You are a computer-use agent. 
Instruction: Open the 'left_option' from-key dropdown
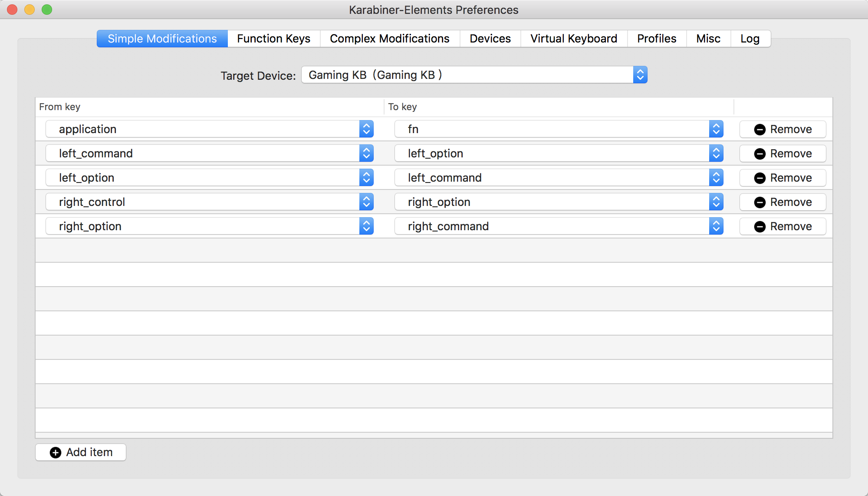pyautogui.click(x=210, y=178)
